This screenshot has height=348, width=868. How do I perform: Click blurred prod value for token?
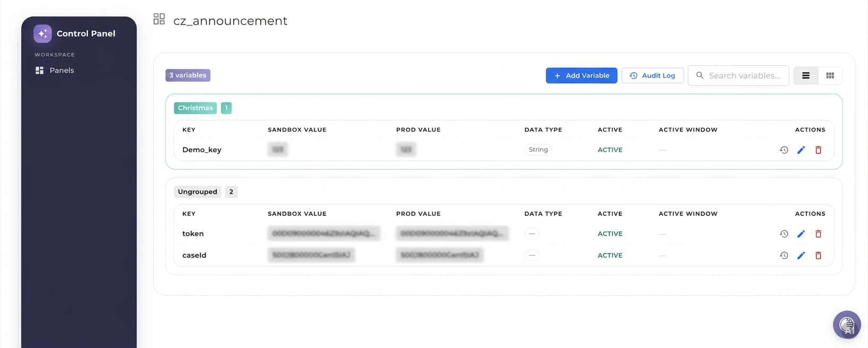452,234
